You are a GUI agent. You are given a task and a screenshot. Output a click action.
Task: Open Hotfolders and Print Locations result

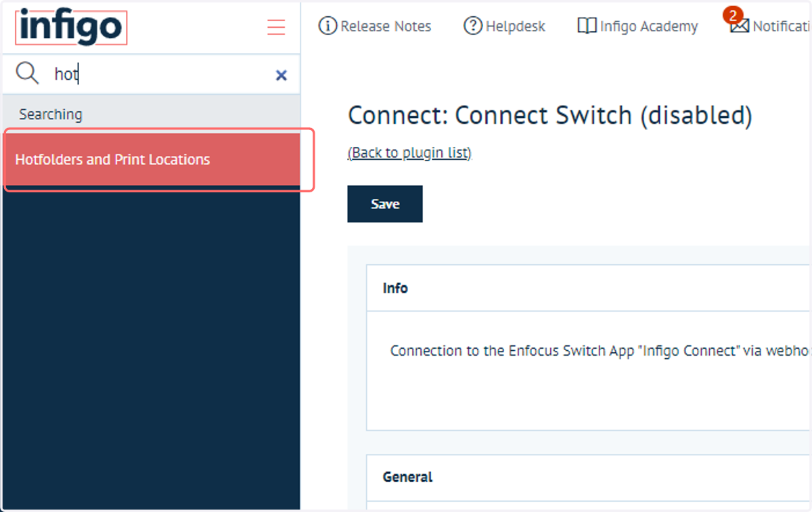point(152,160)
